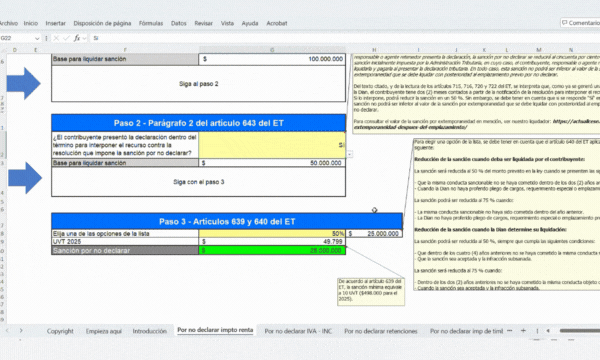
Task: Open the Ayuda ribbon tab
Action: pos(250,23)
